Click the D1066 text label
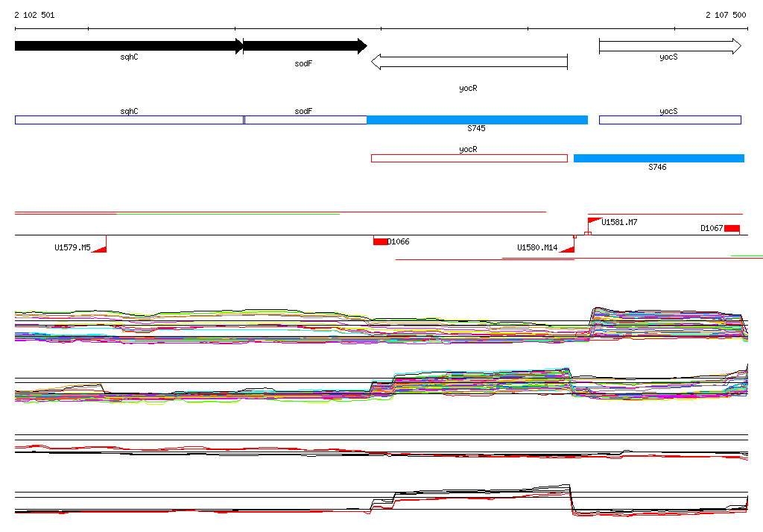The height and width of the screenshot is (532, 763). coord(398,241)
